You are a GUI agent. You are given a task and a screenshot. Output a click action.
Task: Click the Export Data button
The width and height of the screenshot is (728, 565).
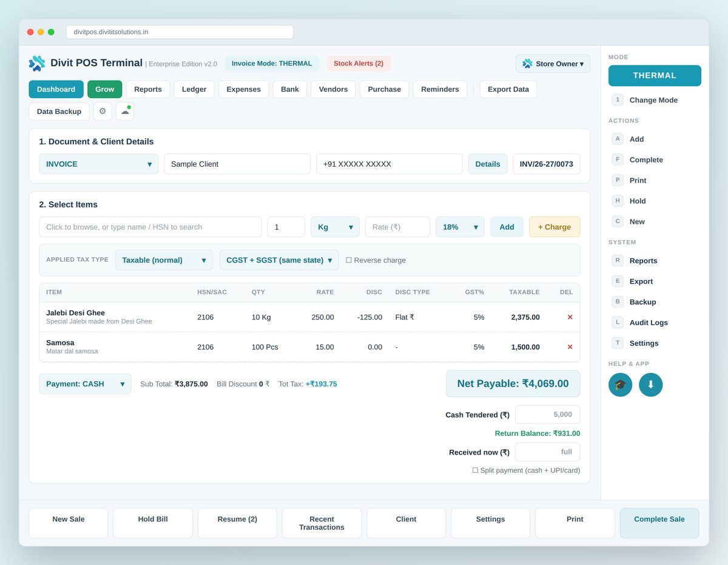[x=508, y=89]
